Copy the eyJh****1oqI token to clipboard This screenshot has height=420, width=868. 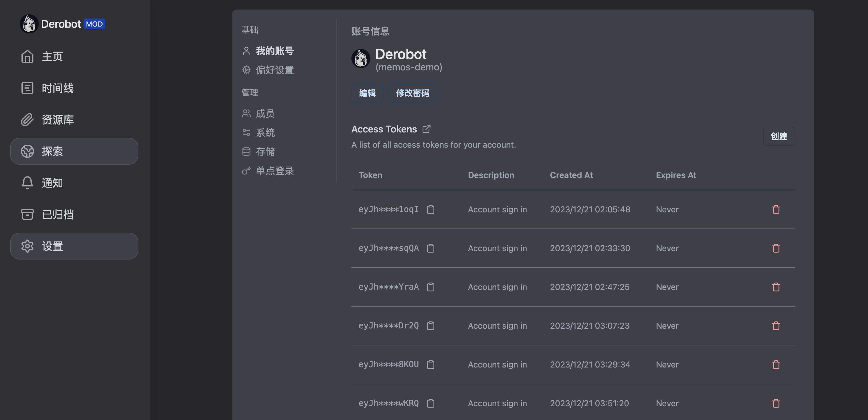430,209
